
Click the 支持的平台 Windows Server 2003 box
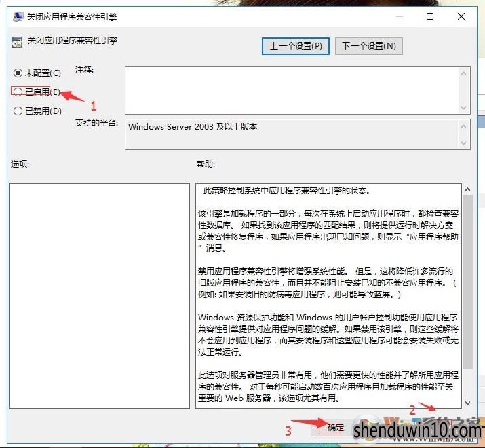click(292, 134)
